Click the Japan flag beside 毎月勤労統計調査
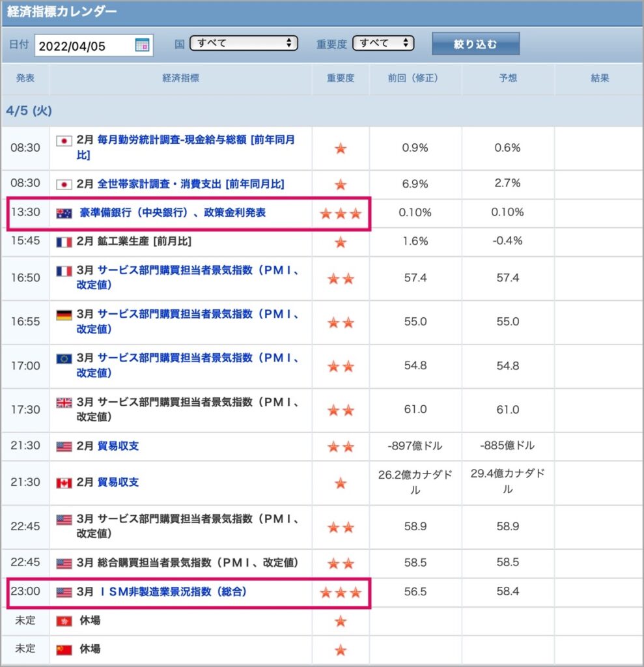Viewport: 644px width, 667px height. pos(64,141)
